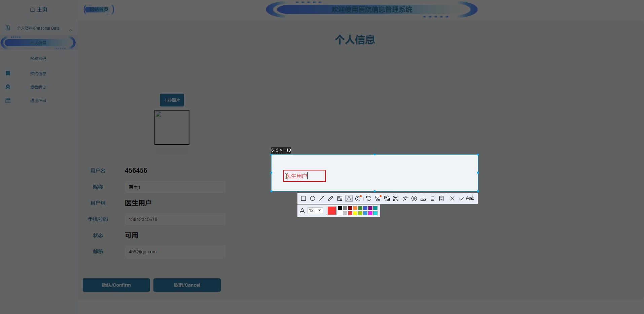Pick the black color swatch
The width and height of the screenshot is (644, 314).
pos(340,208)
